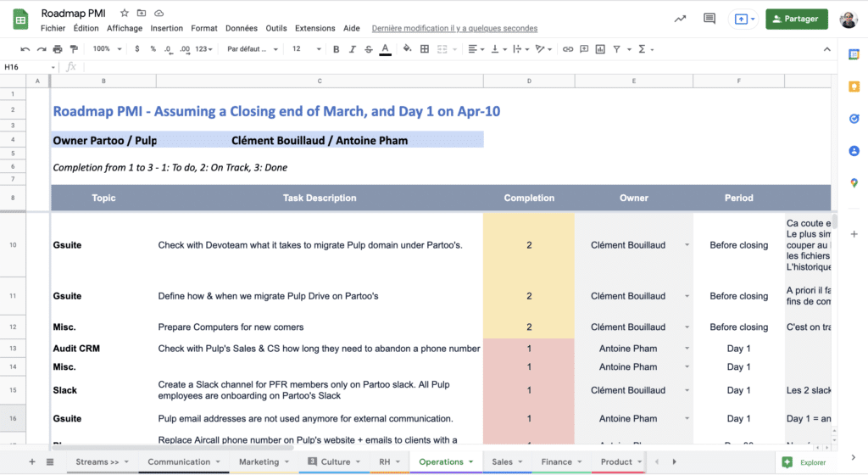Viewport: 868px width, 475px height.
Task: Click the present to meeting button
Action: tap(744, 19)
